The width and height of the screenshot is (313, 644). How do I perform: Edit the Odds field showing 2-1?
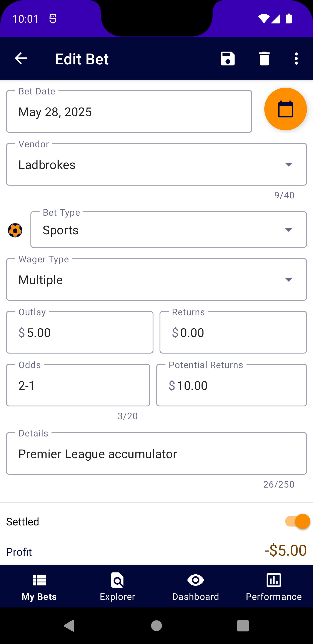78,385
